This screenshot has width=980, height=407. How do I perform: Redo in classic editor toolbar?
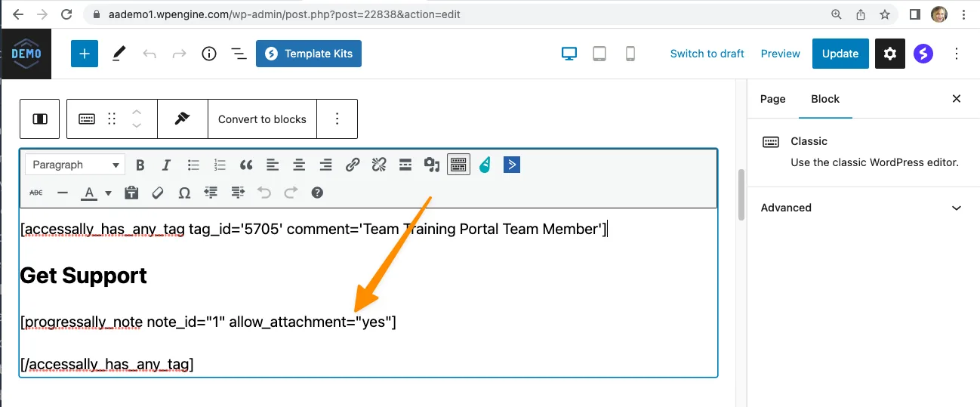pos(291,193)
